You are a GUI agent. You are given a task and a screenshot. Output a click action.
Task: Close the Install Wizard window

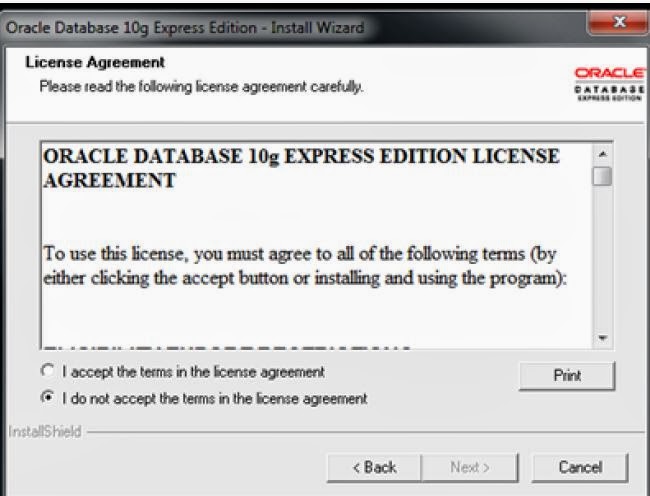click(618, 22)
